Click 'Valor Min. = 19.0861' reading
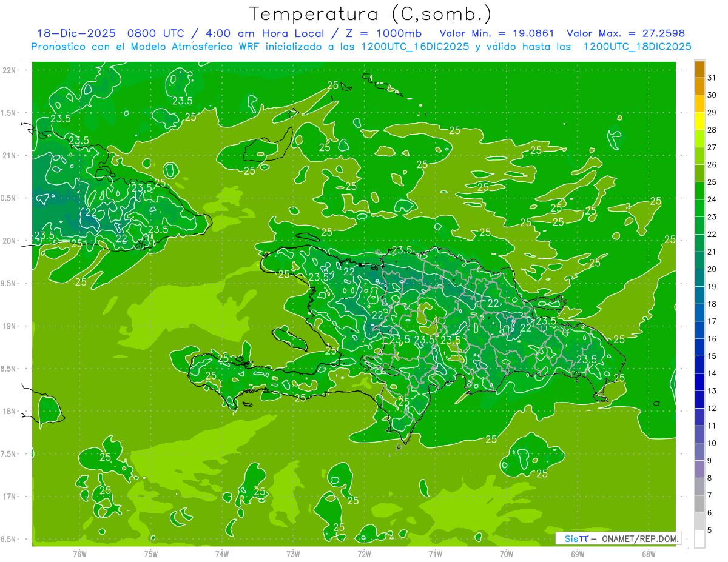This screenshot has height=562, width=728. [497, 33]
